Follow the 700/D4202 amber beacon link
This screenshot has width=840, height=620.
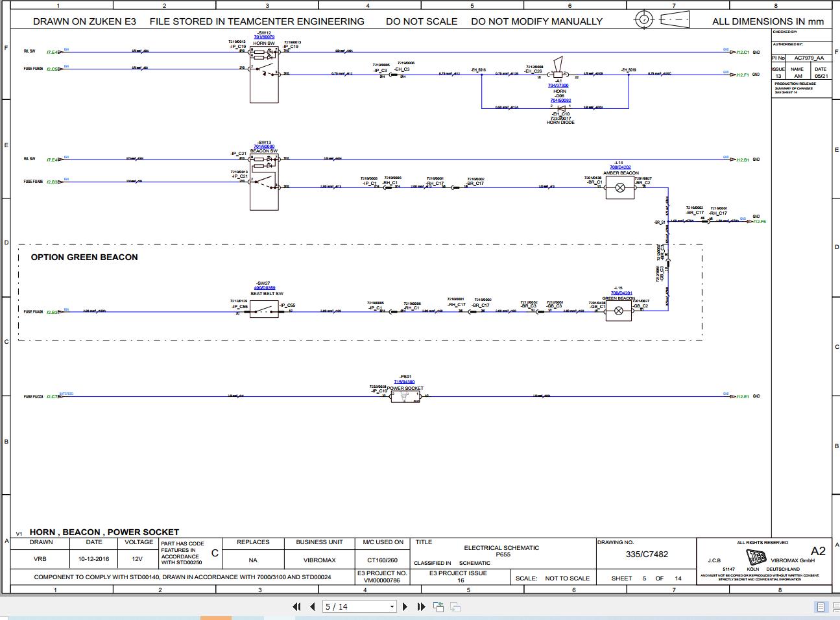tap(620, 167)
